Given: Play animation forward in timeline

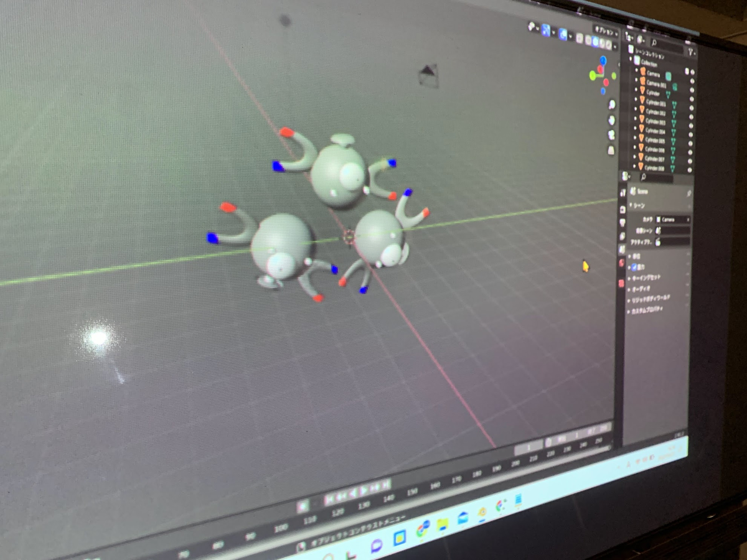Looking at the screenshot, I should [363, 490].
